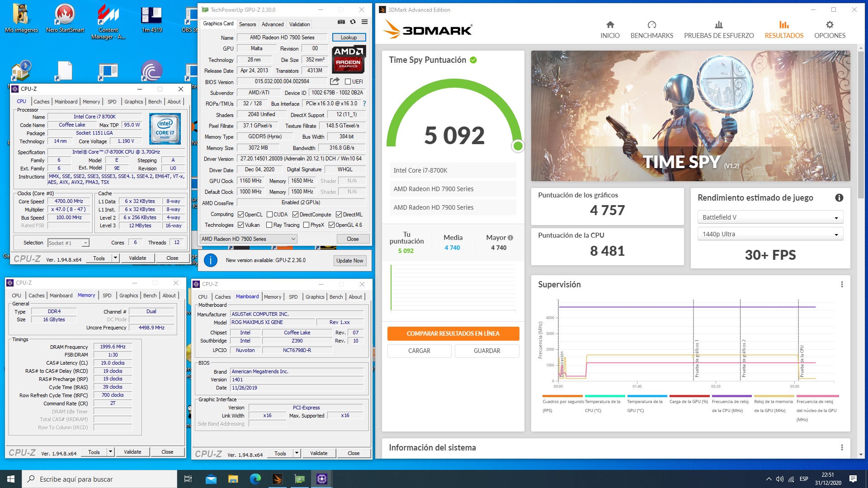Image resolution: width=868 pixels, height=488 pixels.
Task: Click Update Now button in GPU-Z
Action: point(349,261)
